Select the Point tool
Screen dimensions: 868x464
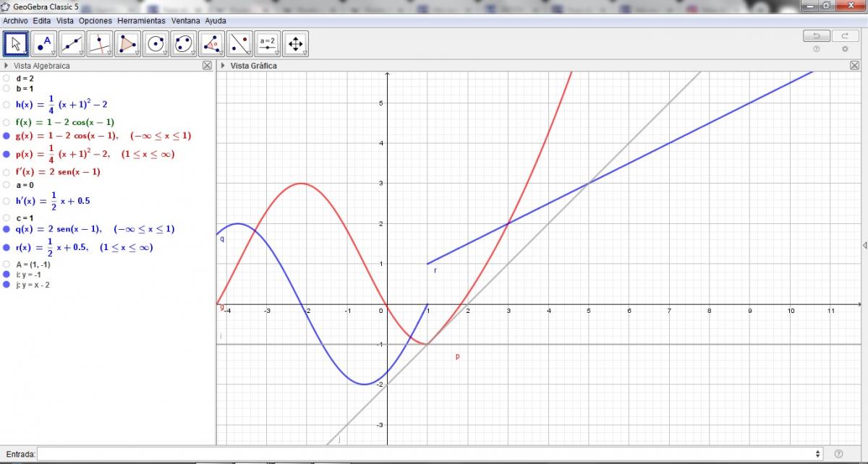pyautogui.click(x=44, y=44)
